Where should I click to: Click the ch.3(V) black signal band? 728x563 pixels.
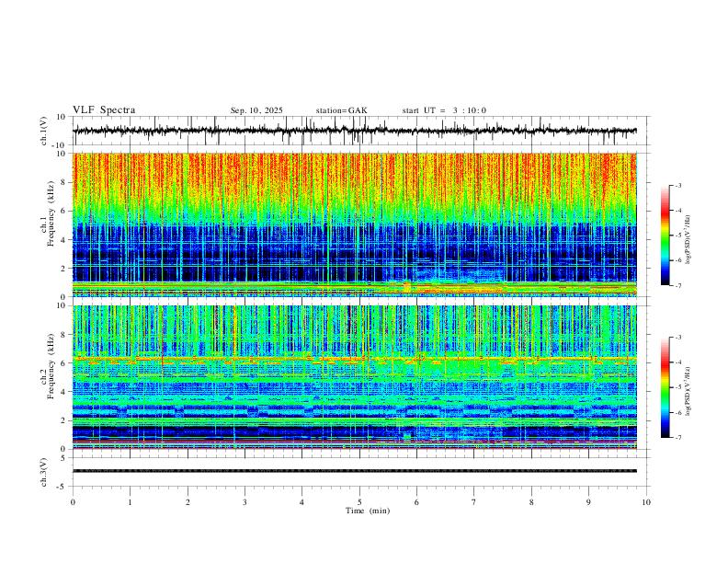[x=355, y=471]
